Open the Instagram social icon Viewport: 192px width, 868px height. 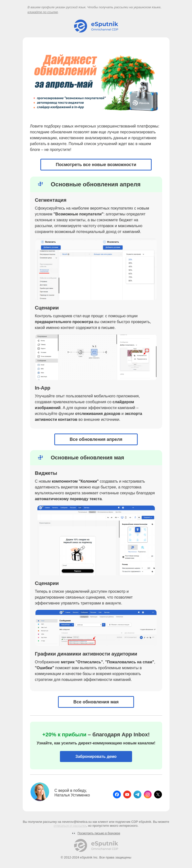click(148, 794)
